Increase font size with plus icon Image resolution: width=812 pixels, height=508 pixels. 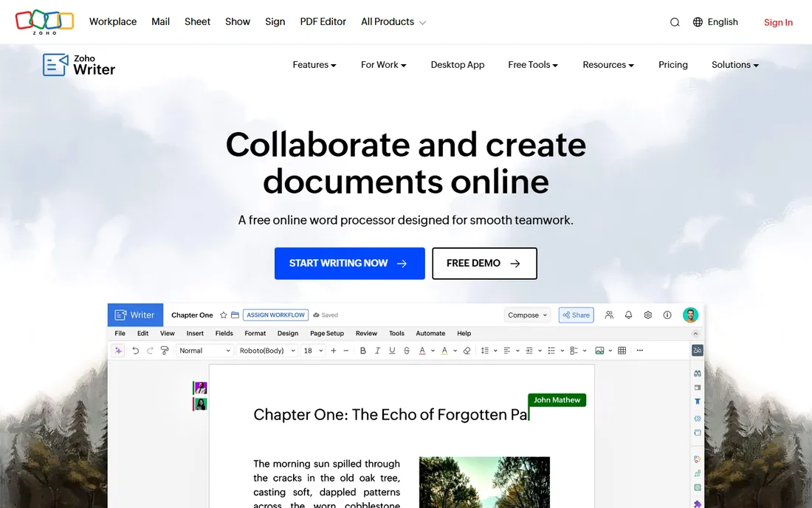click(x=334, y=351)
